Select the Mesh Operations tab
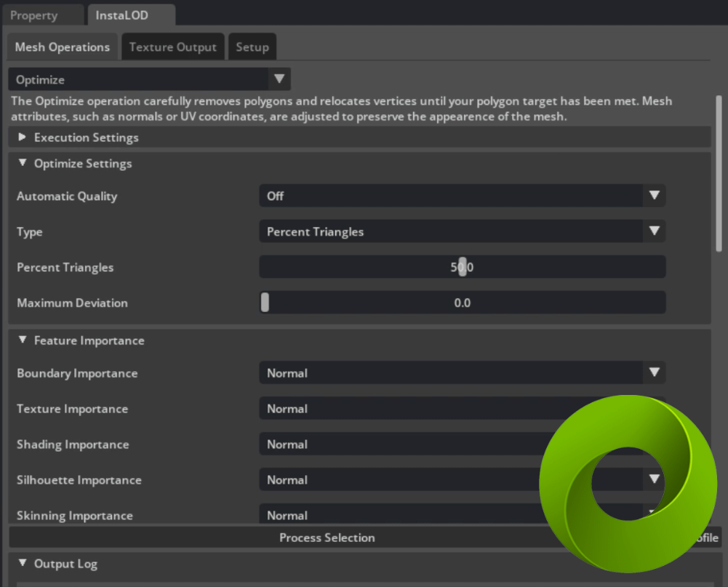Image resolution: width=728 pixels, height=587 pixels. [63, 47]
